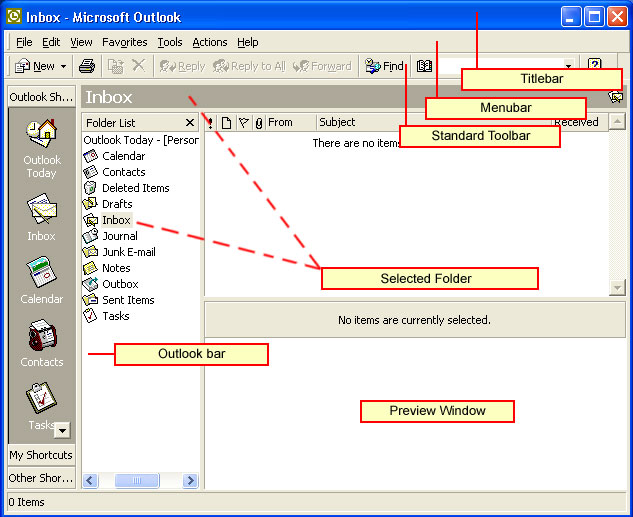Select Tasks in Folder List
This screenshot has height=517, width=633.
coord(106,316)
